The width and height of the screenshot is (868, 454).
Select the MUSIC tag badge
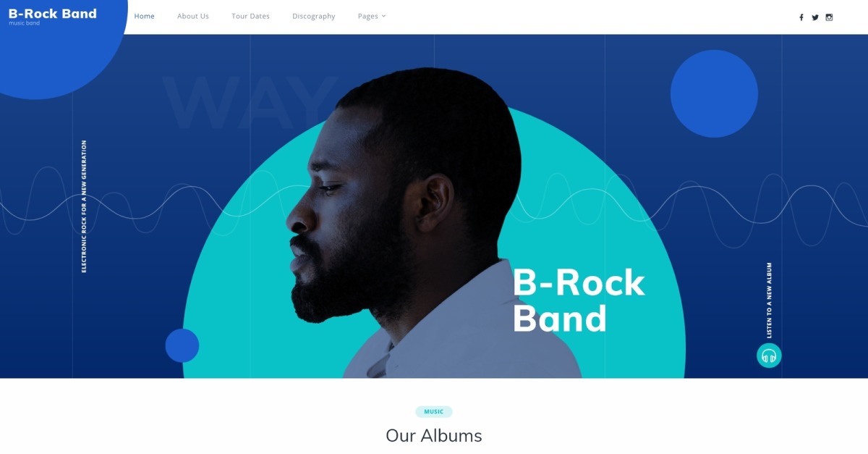click(x=434, y=412)
